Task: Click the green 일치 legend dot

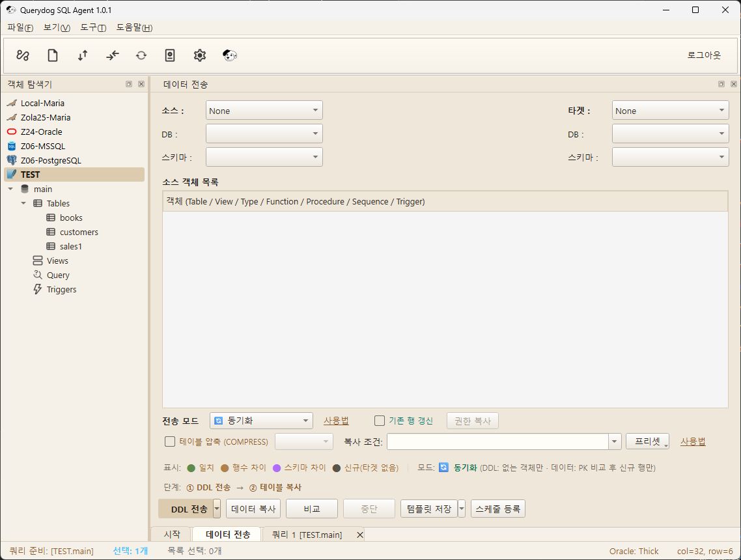Action: [x=191, y=468]
